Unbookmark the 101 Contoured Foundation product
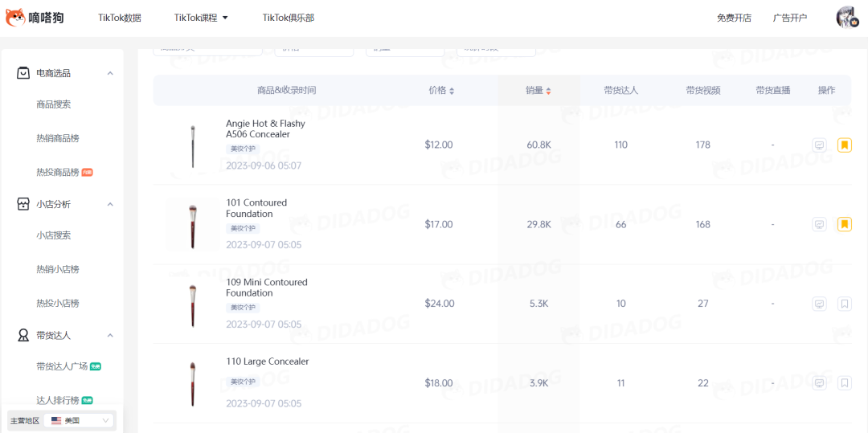Screen dimensions: 868x433 [844, 224]
